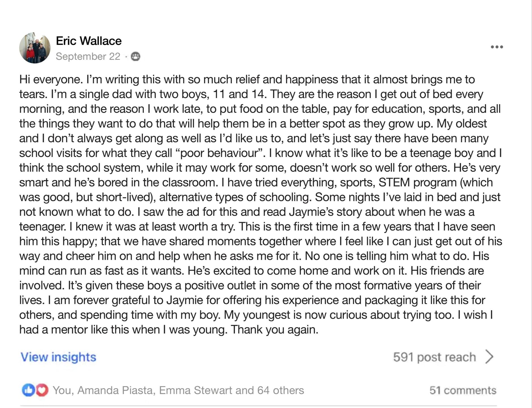Click the blue Like reaction icon

28,390
